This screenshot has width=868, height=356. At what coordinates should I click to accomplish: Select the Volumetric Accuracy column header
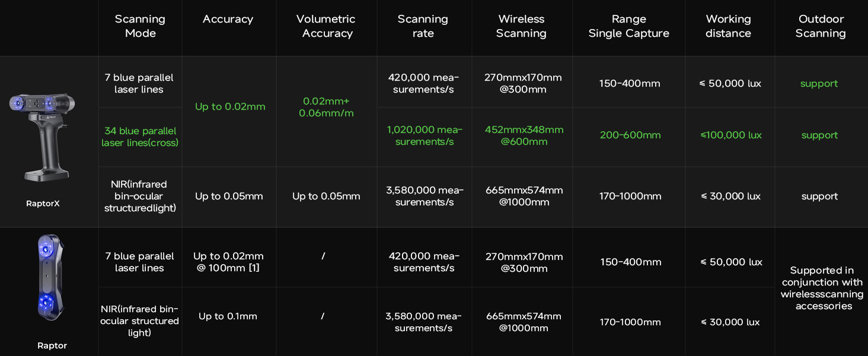[x=327, y=26]
